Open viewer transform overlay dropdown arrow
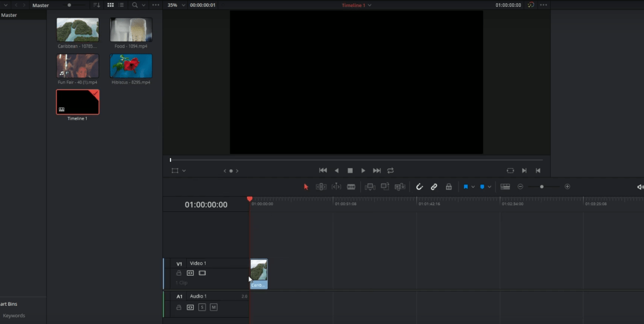The height and width of the screenshot is (324, 644). (x=184, y=171)
